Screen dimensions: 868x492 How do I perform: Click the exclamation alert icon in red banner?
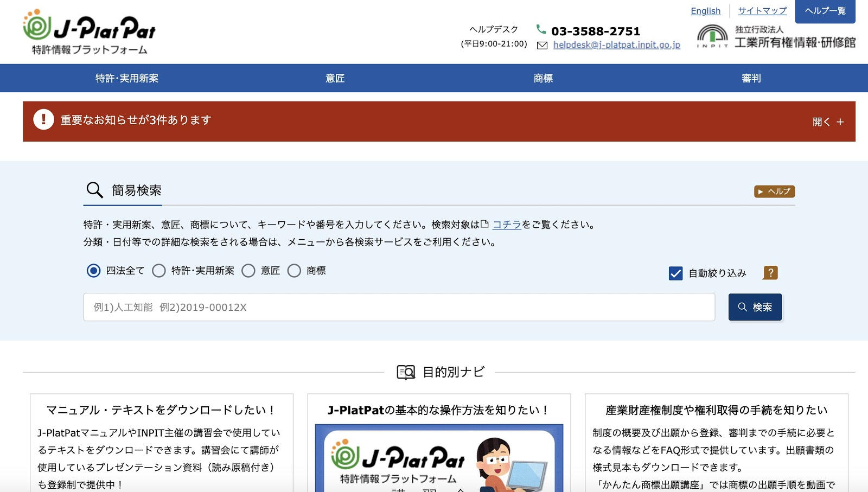point(43,119)
